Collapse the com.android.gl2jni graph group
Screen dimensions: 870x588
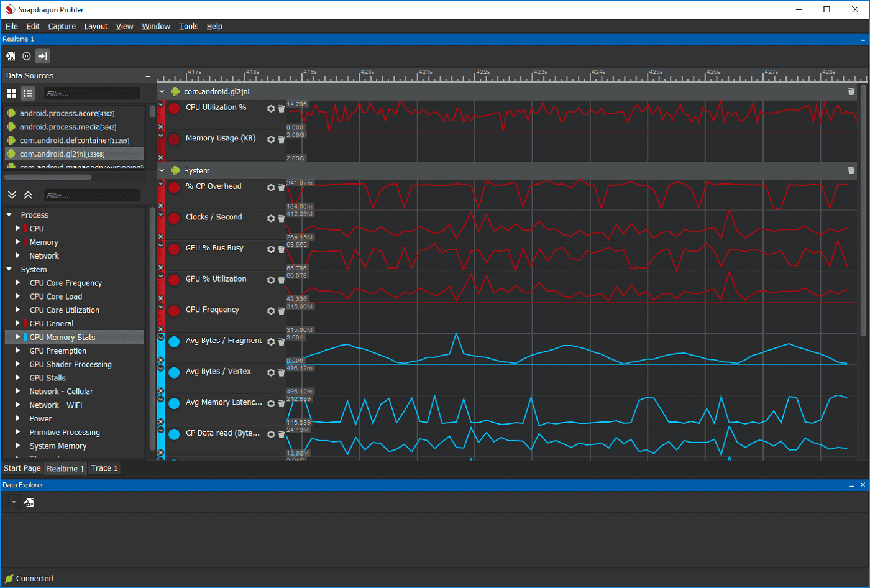[x=162, y=91]
